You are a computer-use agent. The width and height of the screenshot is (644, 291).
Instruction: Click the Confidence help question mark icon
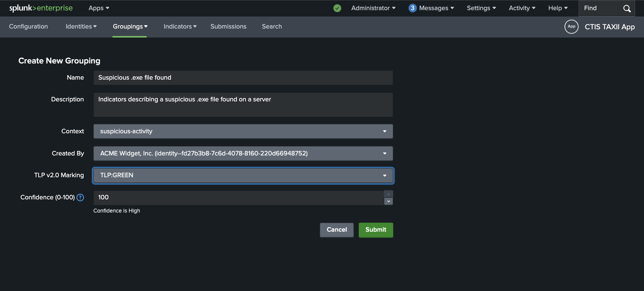[x=80, y=198]
